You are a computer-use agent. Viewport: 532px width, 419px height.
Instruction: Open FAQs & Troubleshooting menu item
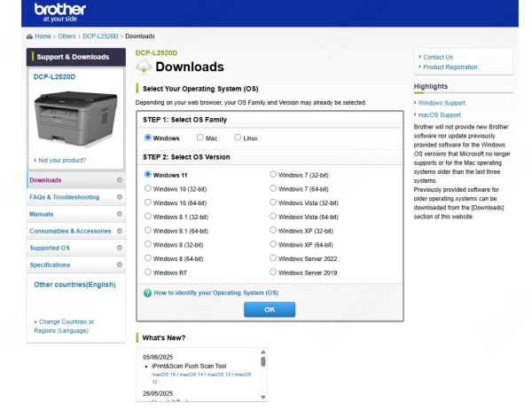coord(76,197)
